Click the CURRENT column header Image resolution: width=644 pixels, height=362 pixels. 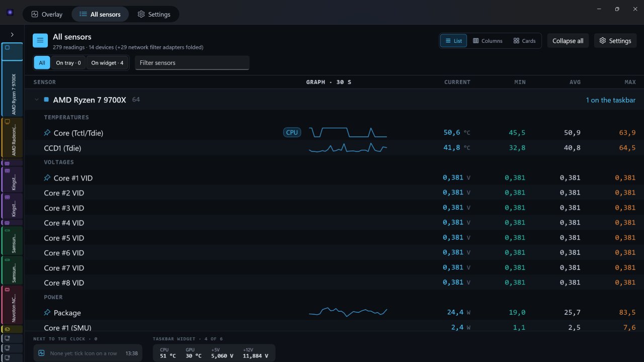point(457,82)
